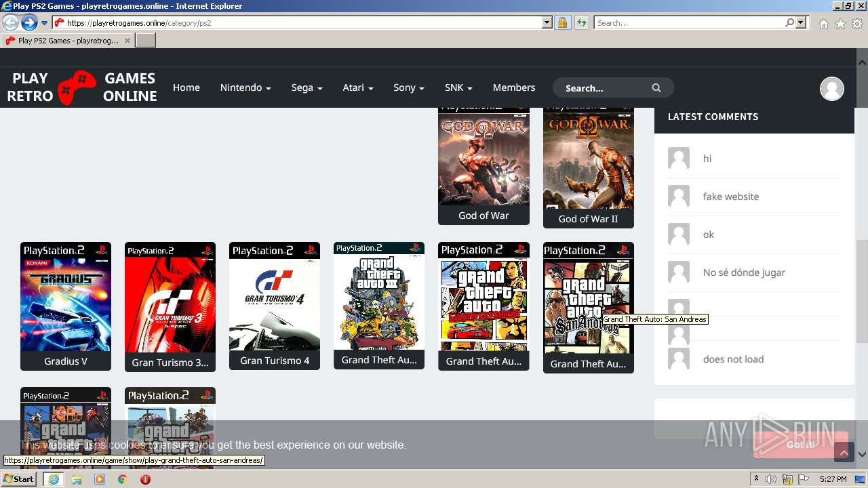Image resolution: width=868 pixels, height=488 pixels.
Task: Click the scroll-to-top arrow button
Action: 844,452
